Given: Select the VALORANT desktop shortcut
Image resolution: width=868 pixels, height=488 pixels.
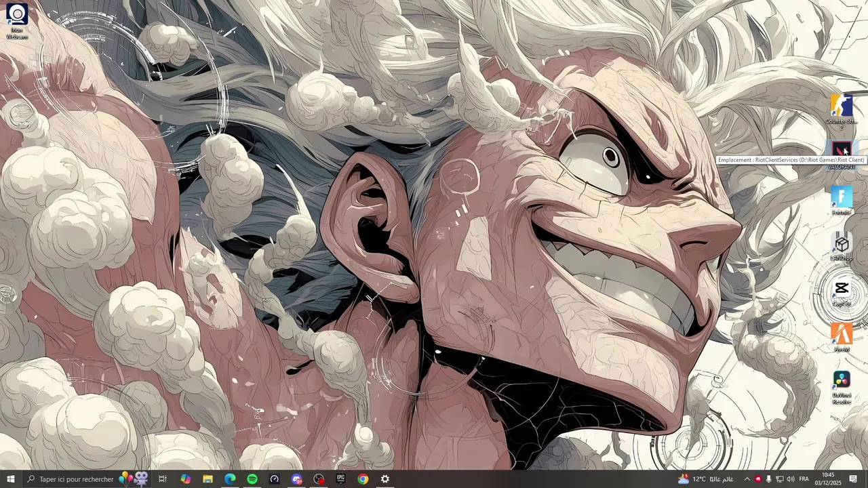Looking at the screenshot, I should [x=842, y=155].
